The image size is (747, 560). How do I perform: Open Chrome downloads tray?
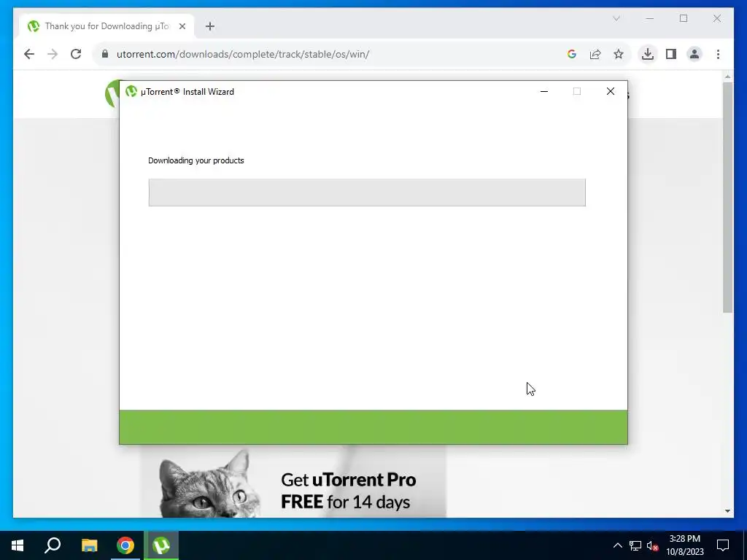click(x=648, y=54)
